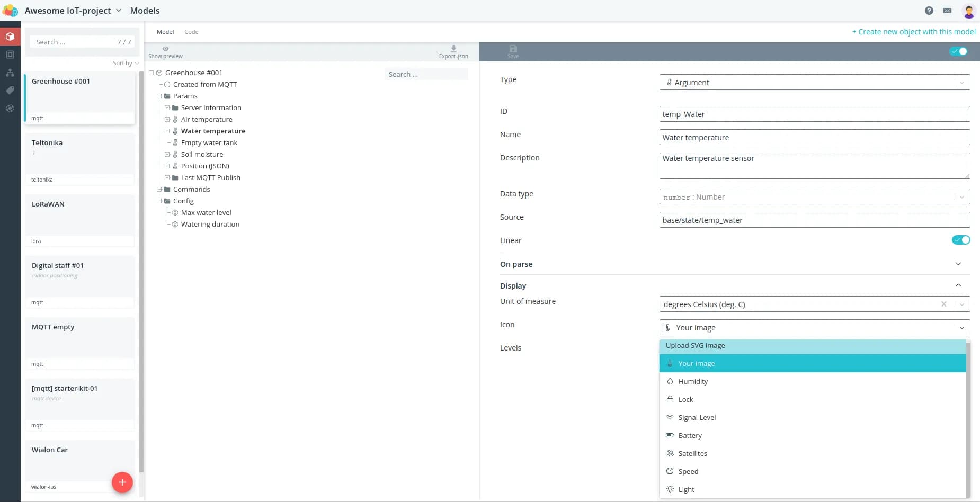Click the red add model button
This screenshot has height=502, width=980.
tap(122, 482)
